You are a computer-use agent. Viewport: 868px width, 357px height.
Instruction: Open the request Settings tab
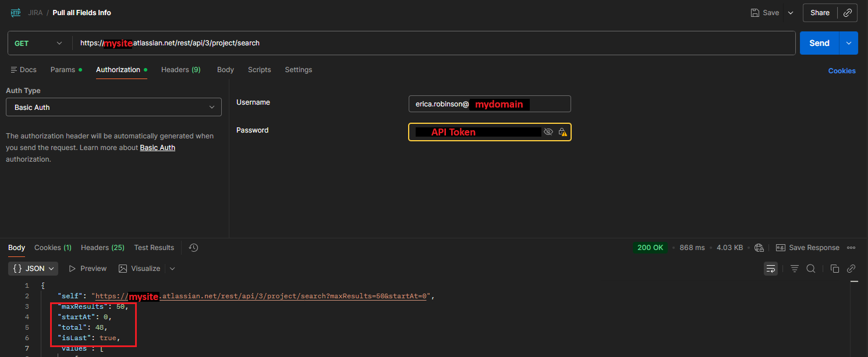(x=299, y=70)
